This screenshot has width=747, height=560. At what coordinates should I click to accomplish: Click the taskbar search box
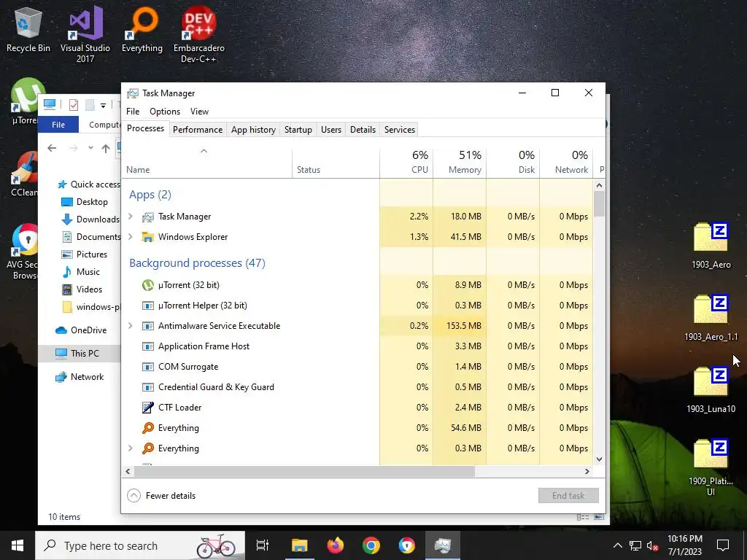pyautogui.click(x=140, y=545)
